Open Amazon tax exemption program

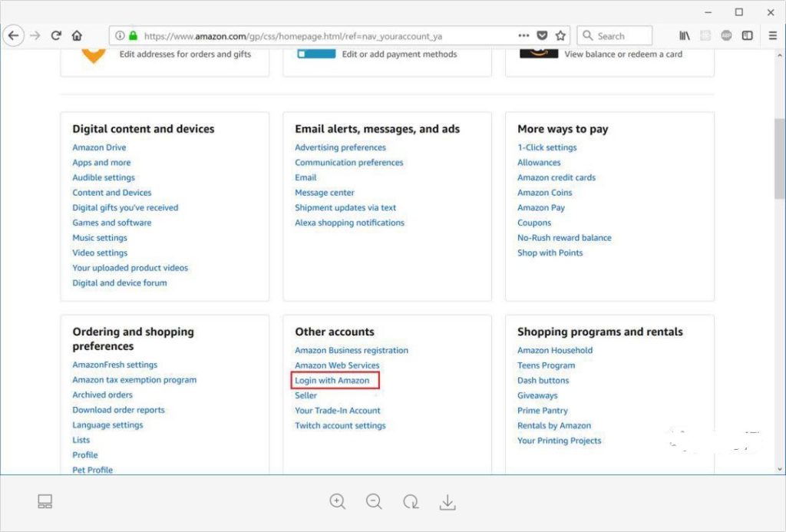click(x=134, y=379)
